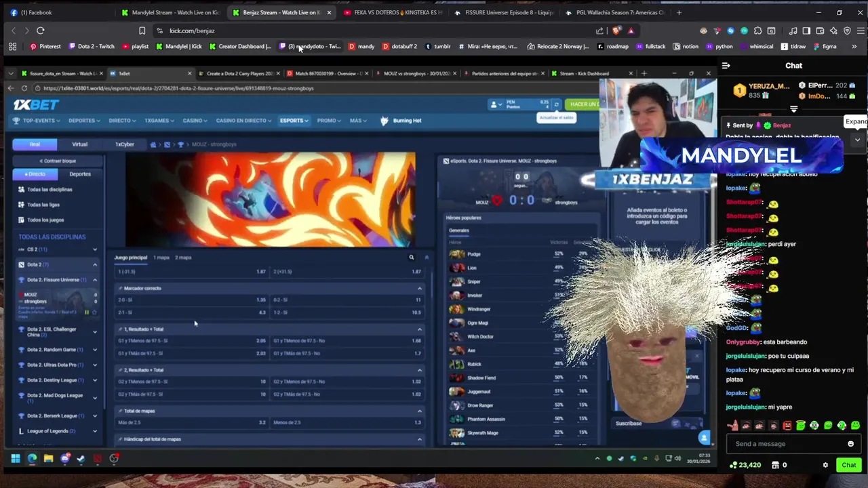Open Brave Rewards triangle icon

click(x=631, y=30)
